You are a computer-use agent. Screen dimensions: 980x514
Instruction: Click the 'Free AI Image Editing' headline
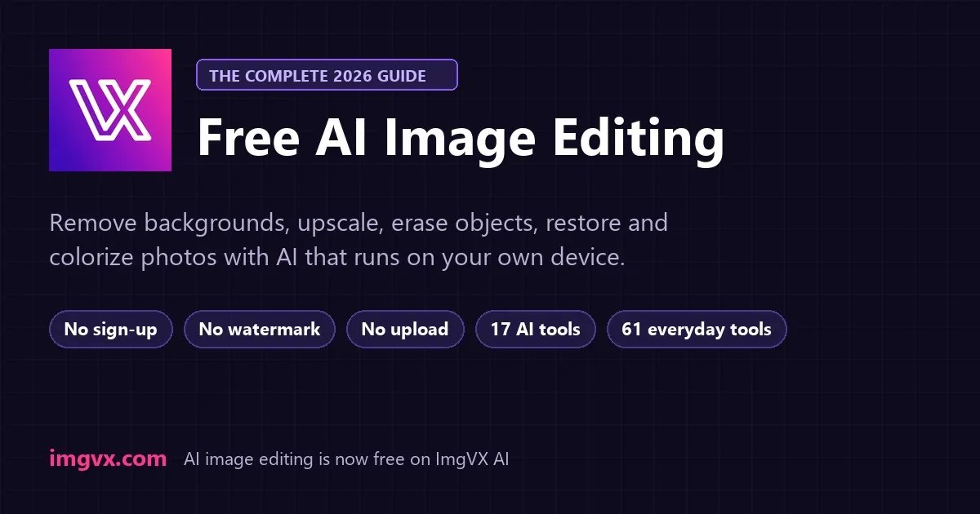click(x=461, y=138)
